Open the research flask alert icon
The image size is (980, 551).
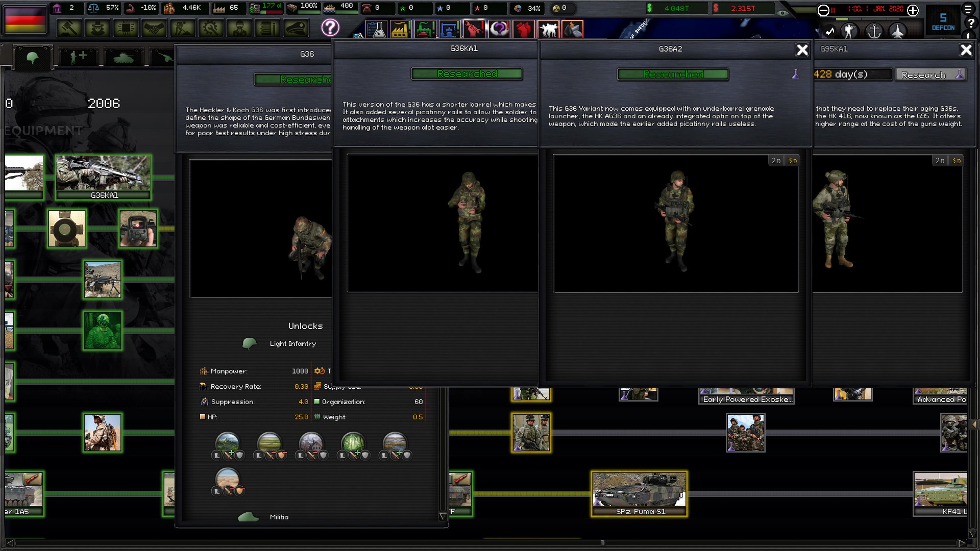pyautogui.click(x=376, y=30)
